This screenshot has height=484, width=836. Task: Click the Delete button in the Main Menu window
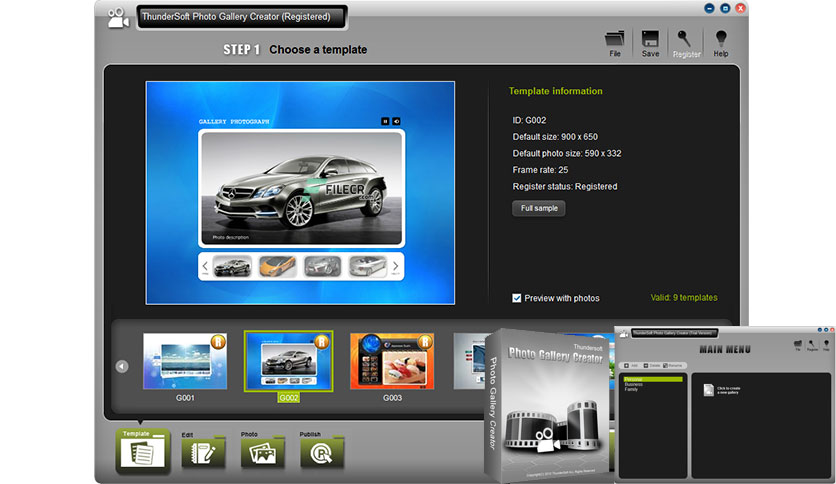click(x=652, y=366)
